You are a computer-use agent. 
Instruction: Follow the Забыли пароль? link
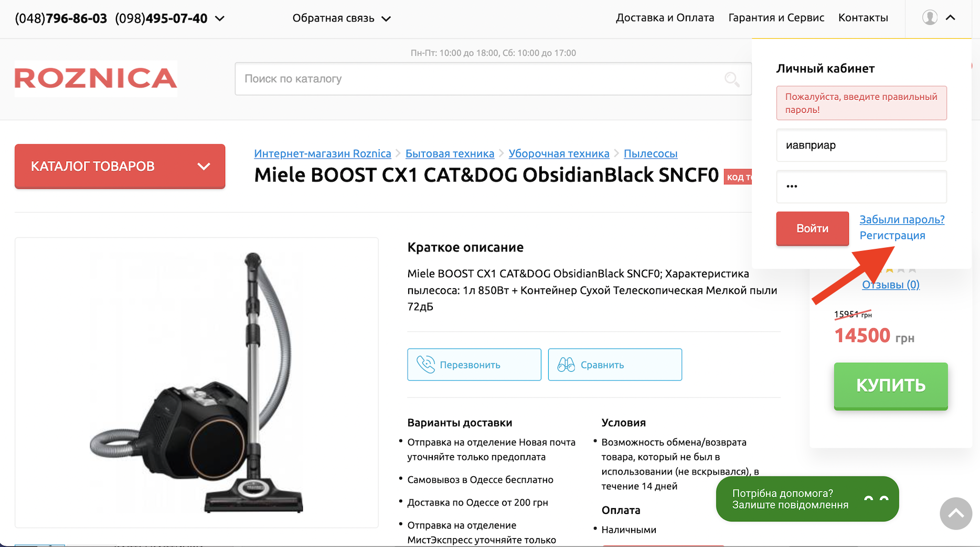902,219
